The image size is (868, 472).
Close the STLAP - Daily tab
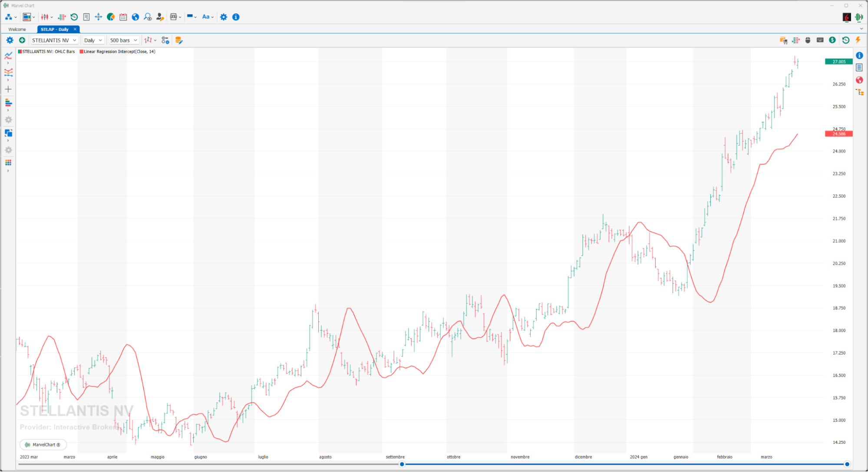click(75, 29)
